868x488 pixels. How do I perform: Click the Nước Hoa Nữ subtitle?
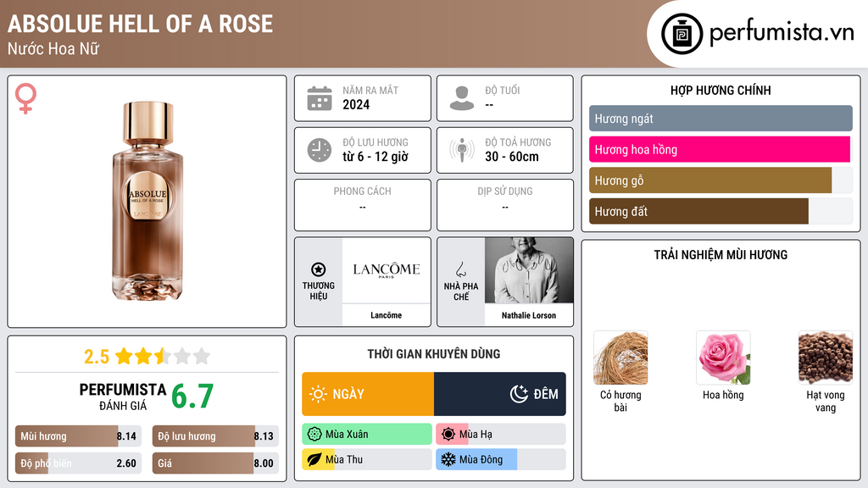[53, 48]
